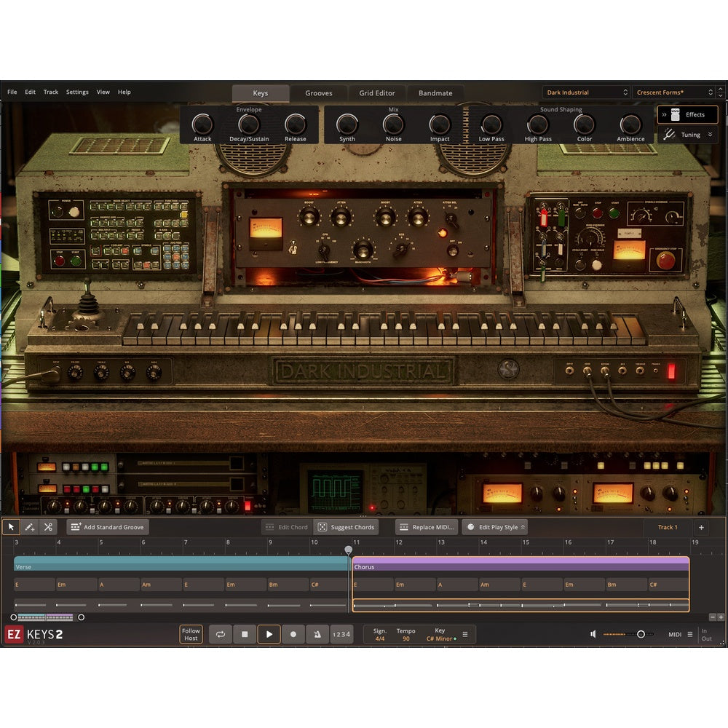This screenshot has height=728, width=728.
Task: Click Replace MIDI button
Action: pyautogui.click(x=426, y=527)
